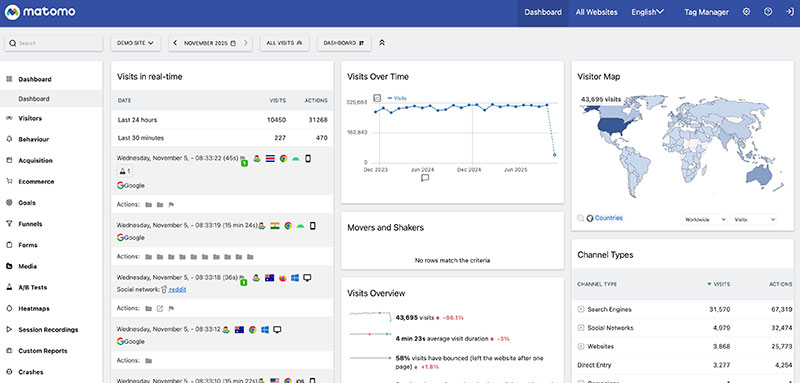Screen dimensions: 800x383
Task: Open the Dashboard top navigation tab
Action: point(543,12)
